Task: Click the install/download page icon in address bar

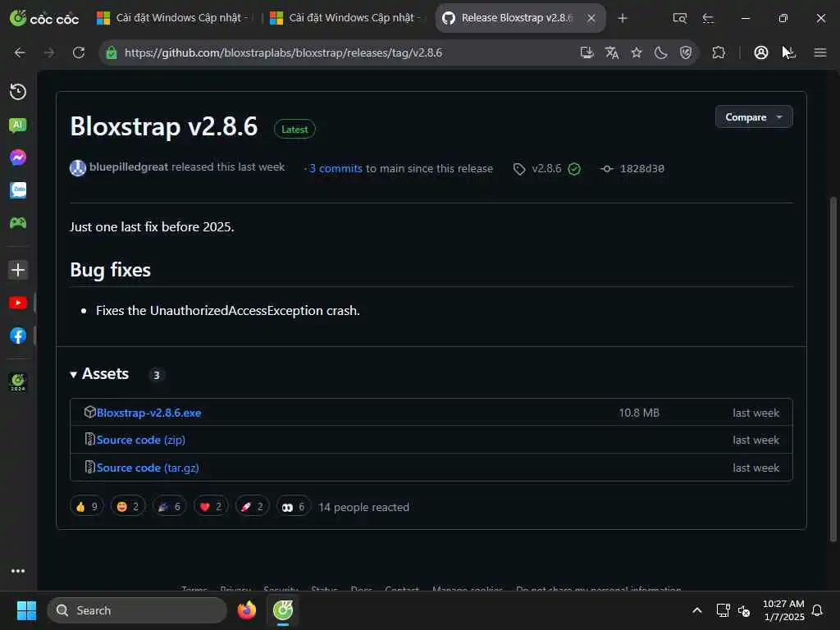Action: coord(587,52)
